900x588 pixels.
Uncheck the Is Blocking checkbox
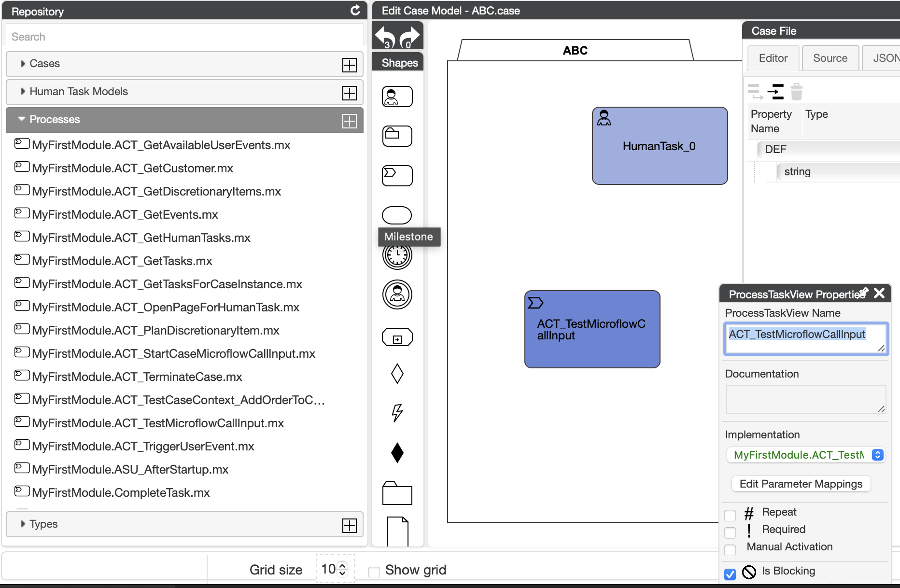(x=730, y=574)
